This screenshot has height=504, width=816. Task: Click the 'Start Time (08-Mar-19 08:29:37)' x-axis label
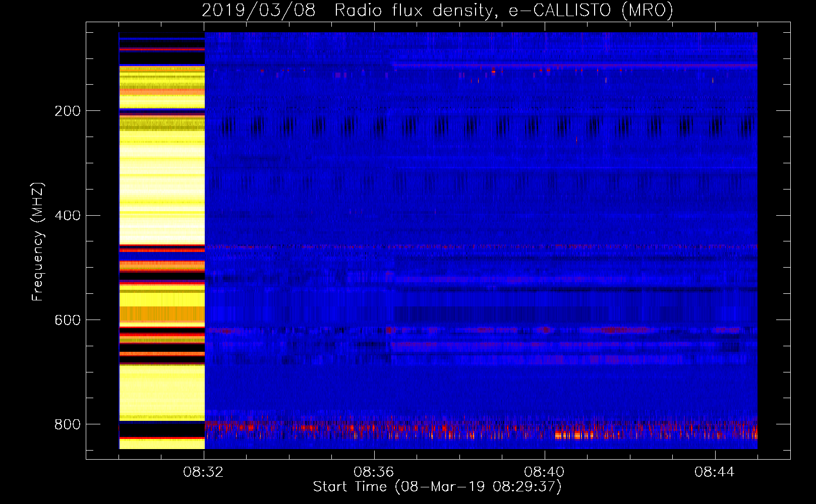tap(437, 487)
